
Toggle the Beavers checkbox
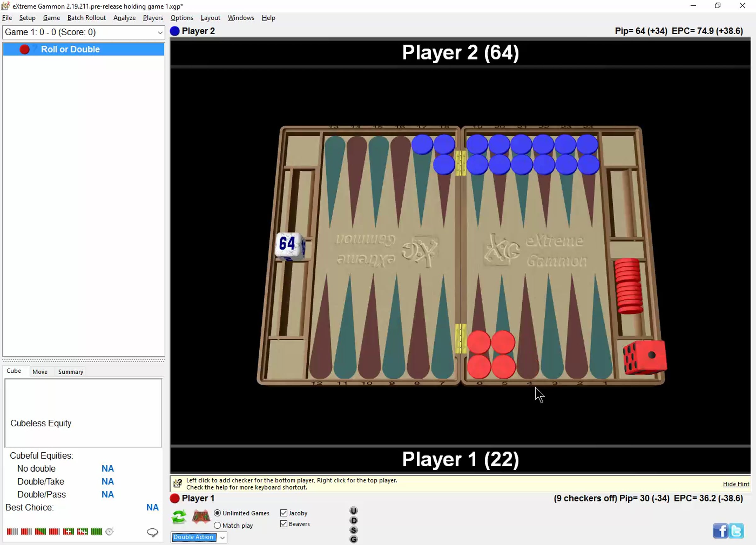click(284, 524)
